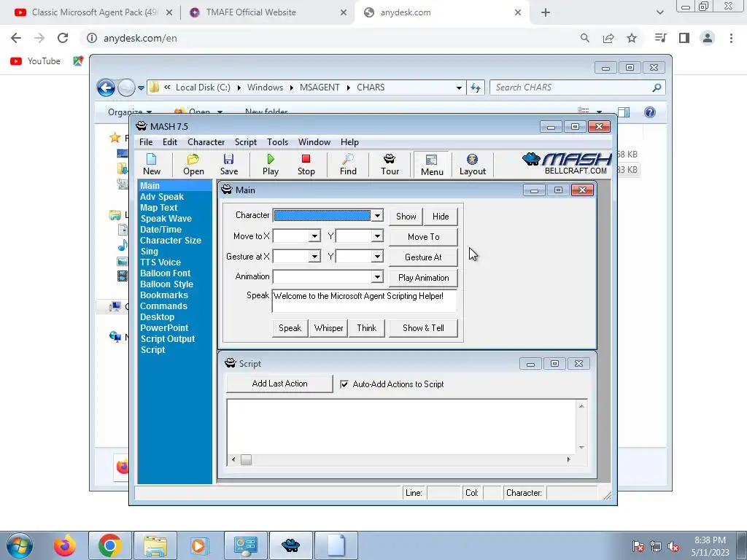Select Map Text in the sidebar
Viewport: 747px width, 560px height.
158,208
